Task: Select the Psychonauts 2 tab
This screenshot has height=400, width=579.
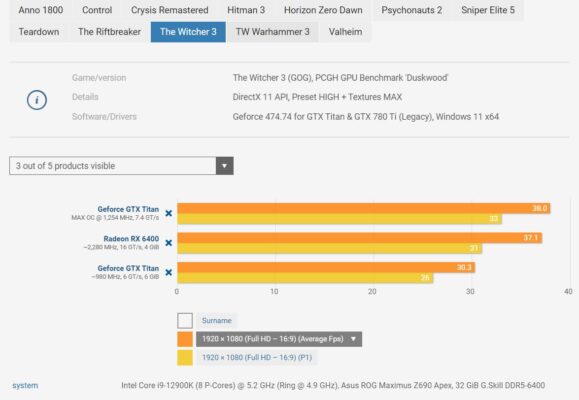Action: click(x=411, y=10)
